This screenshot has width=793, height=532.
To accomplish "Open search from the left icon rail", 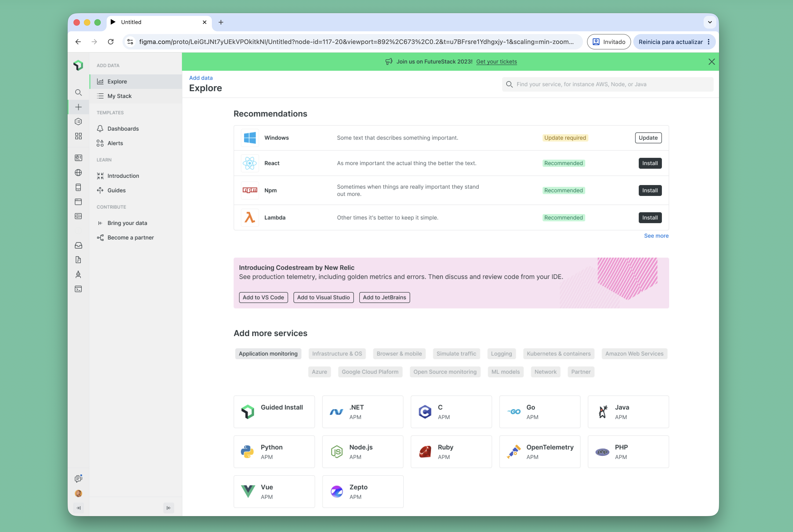I will [78, 92].
